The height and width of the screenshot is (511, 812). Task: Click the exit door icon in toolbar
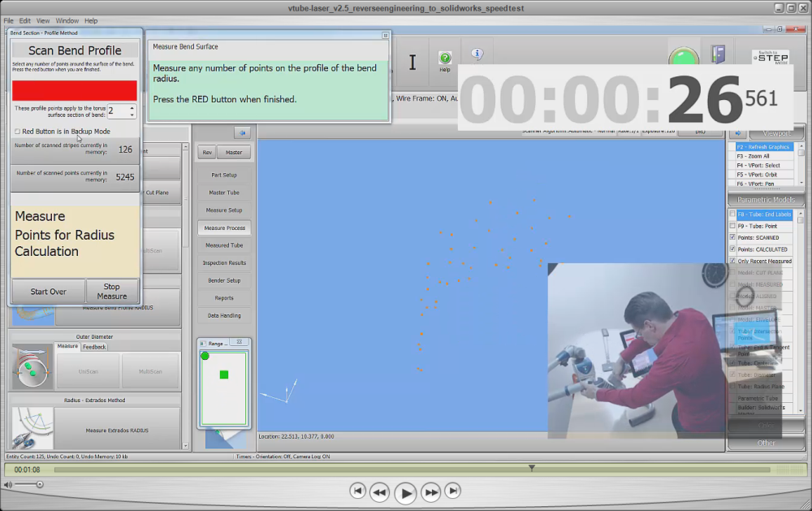719,54
